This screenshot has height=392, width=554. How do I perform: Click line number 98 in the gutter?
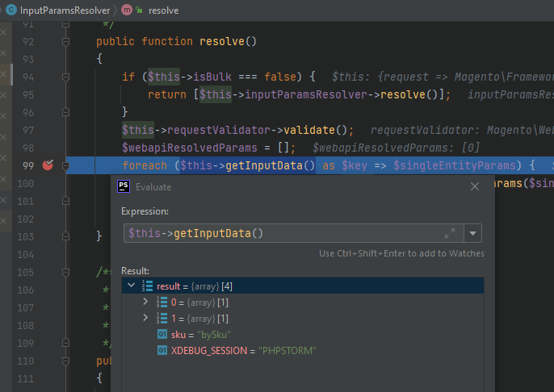(x=28, y=148)
